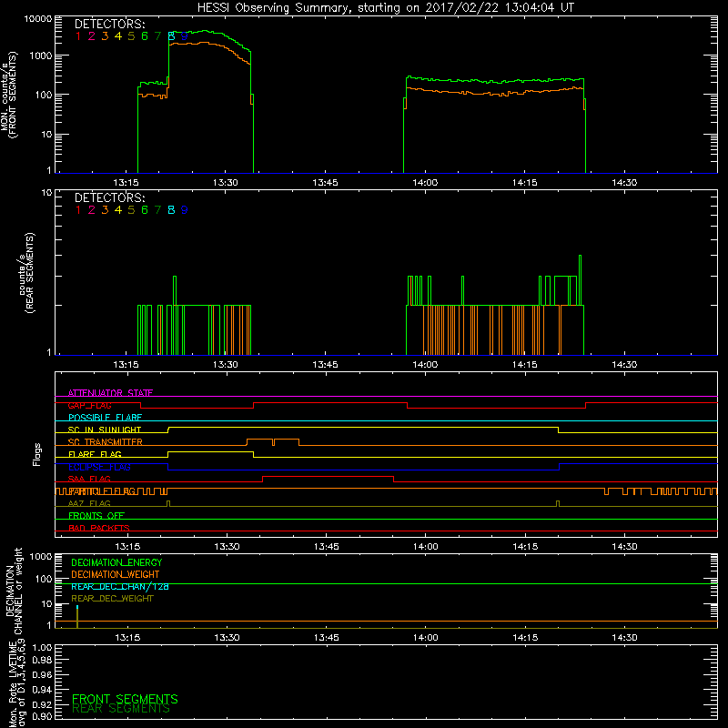The height and width of the screenshot is (728, 728).
Task: Click magenta detector 2 in front segments legend
Action: tap(92, 36)
